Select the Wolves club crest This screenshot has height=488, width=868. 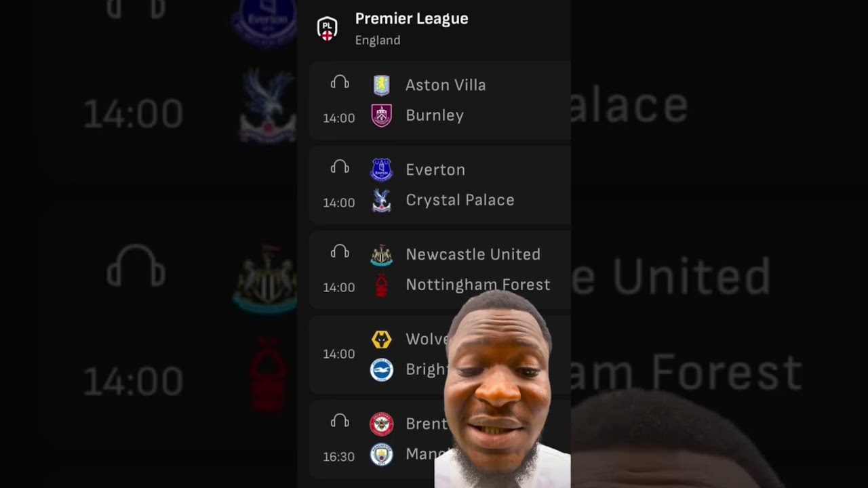point(382,339)
